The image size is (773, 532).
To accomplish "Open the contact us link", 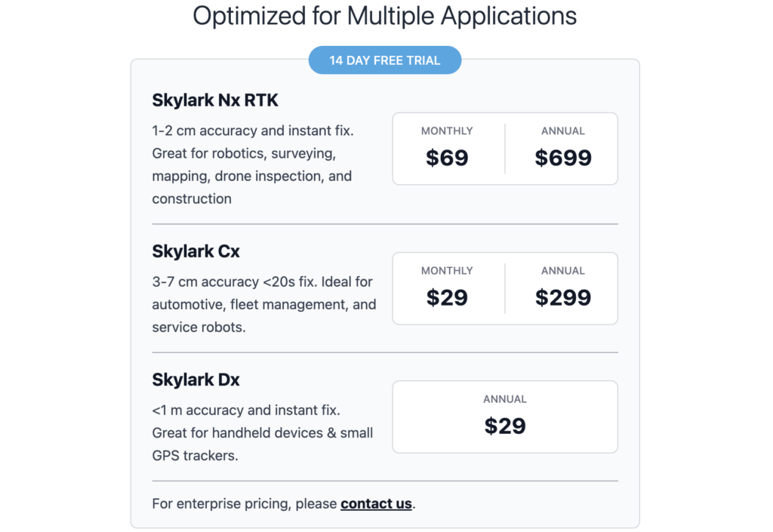I will pos(376,503).
